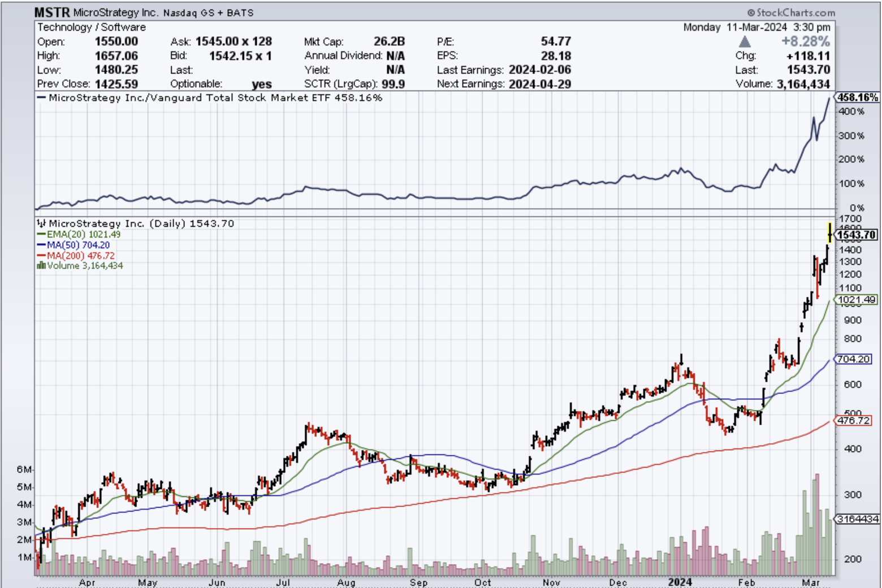Viewport: 882px width, 588px height.
Task: Click the yellow highlighted latest candlestick
Action: pyautogui.click(x=829, y=233)
